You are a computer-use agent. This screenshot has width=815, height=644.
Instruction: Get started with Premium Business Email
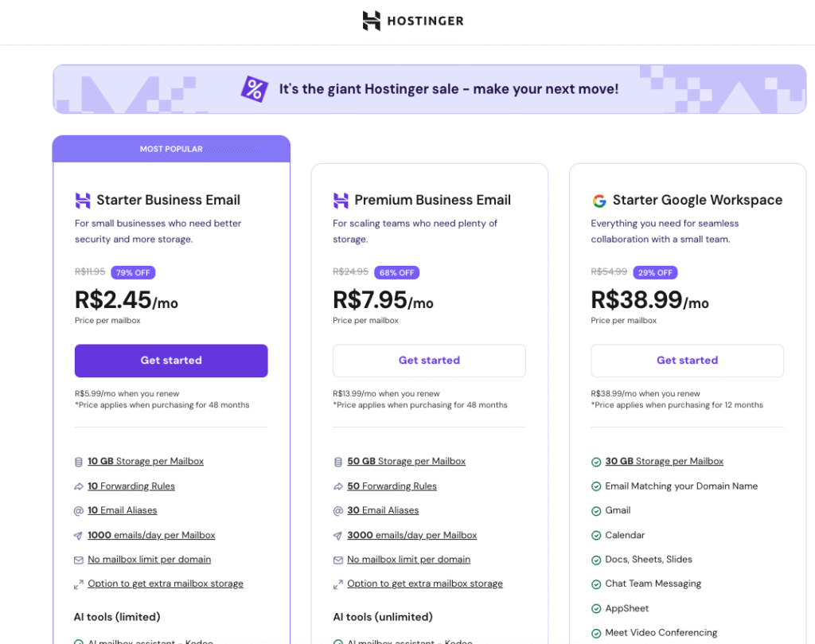point(429,361)
